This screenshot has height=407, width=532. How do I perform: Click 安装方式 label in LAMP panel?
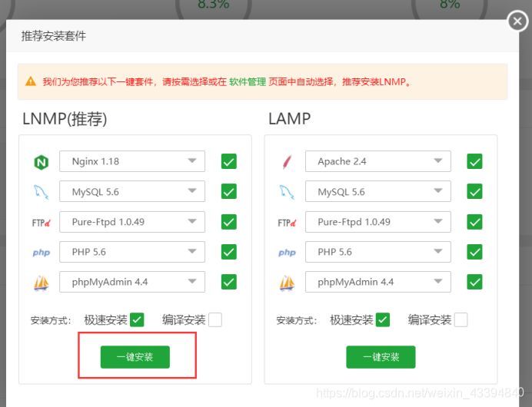(x=296, y=320)
